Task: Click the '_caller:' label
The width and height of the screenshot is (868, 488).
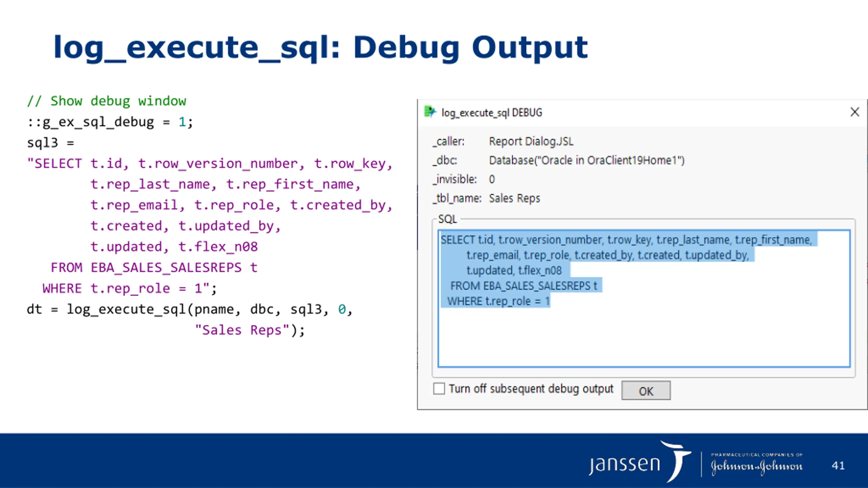Action: tap(449, 142)
